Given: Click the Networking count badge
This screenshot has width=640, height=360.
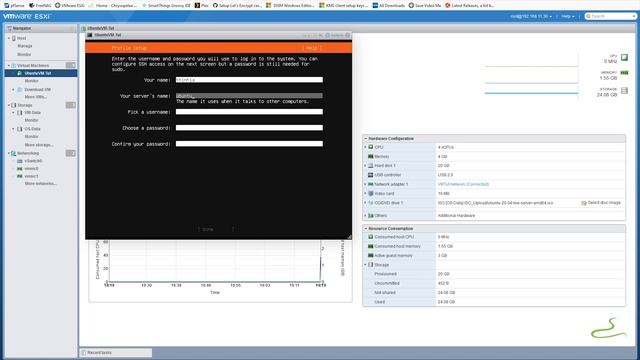Looking at the screenshot, I should coord(71,153).
